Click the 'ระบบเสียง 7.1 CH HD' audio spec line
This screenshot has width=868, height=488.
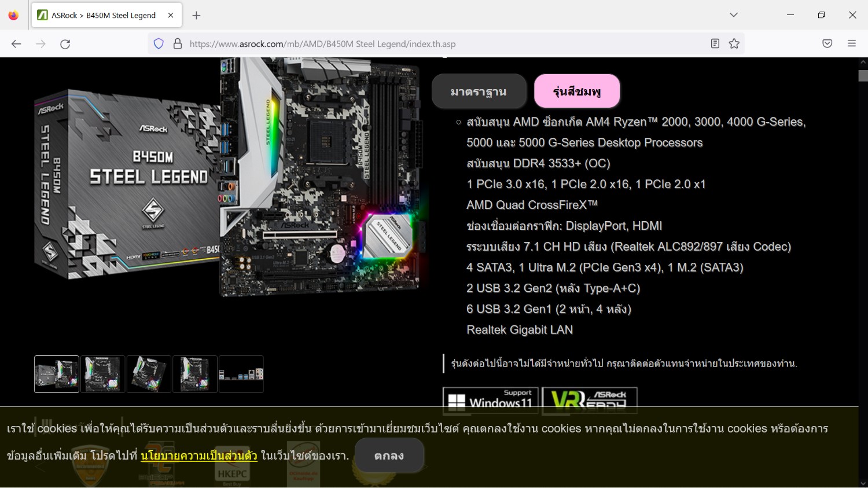[628, 247]
